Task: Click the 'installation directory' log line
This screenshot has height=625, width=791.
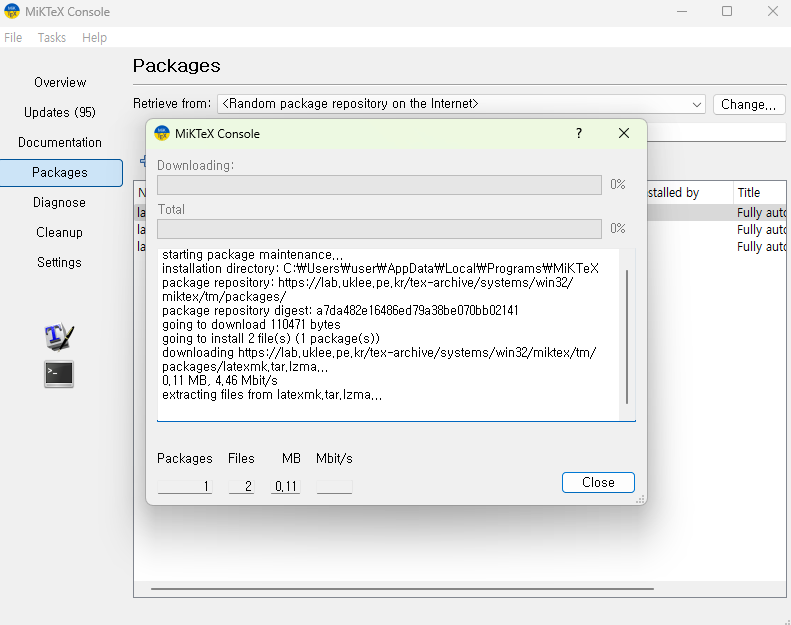Action: (380, 268)
